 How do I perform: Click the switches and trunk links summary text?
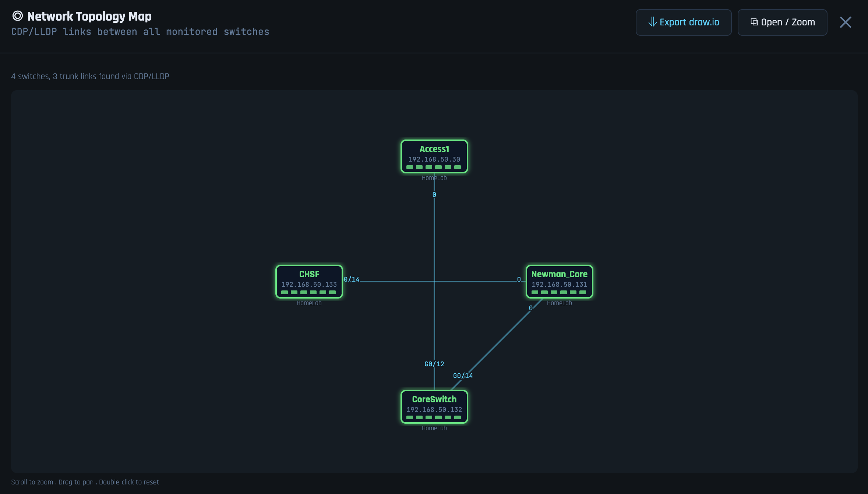tap(90, 76)
